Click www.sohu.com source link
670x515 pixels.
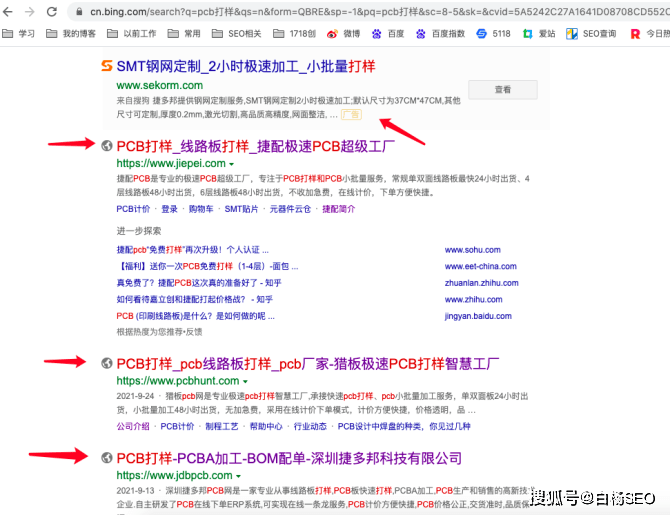(473, 250)
